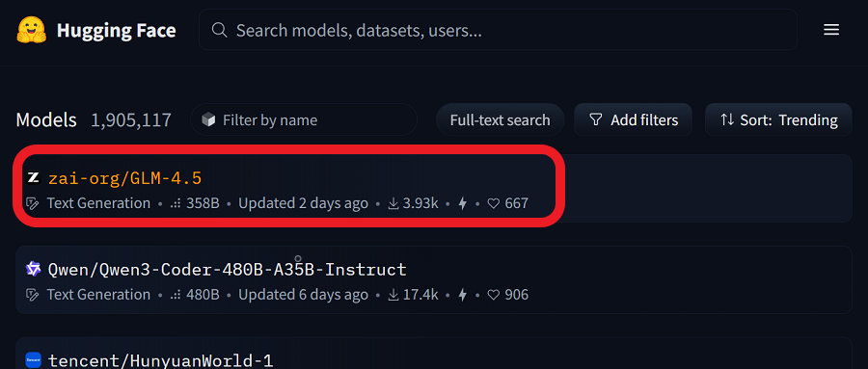
Task: Click the zai-org avatar icon
Action: pyautogui.click(x=33, y=178)
